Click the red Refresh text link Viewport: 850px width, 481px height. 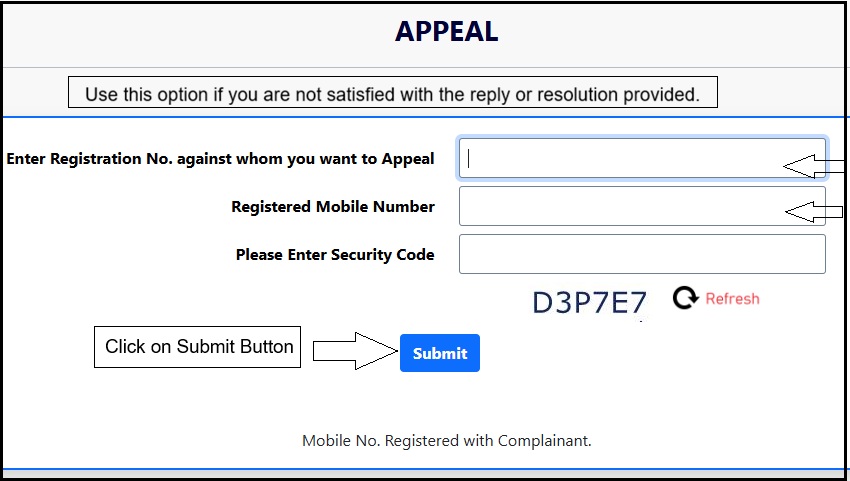tap(732, 299)
